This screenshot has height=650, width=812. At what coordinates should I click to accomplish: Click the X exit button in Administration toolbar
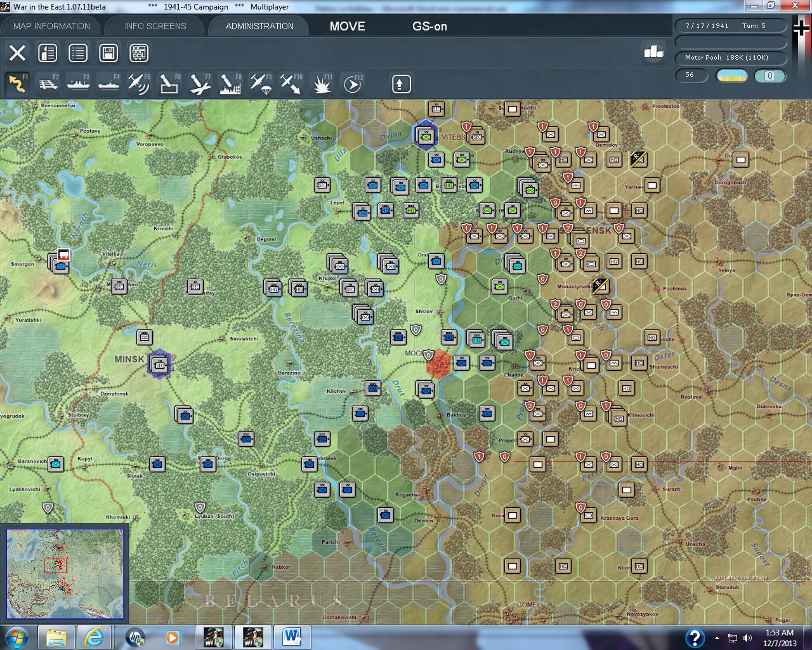[17, 53]
